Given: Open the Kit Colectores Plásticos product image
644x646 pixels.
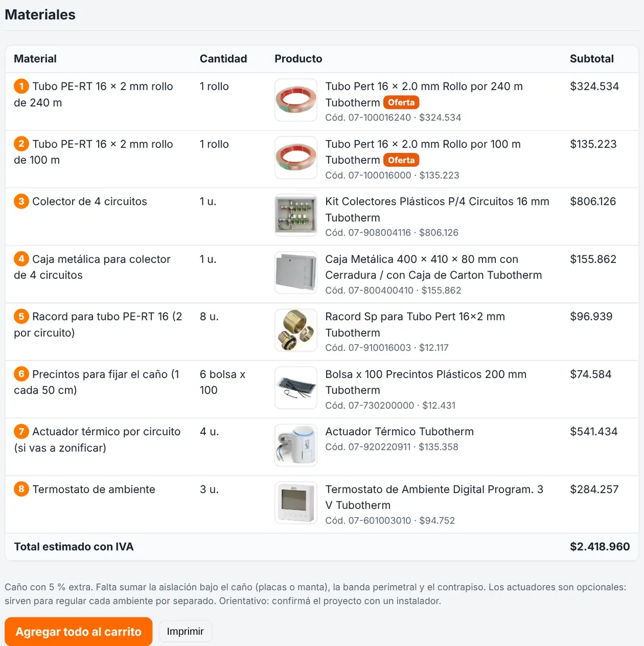Looking at the screenshot, I should [296, 215].
